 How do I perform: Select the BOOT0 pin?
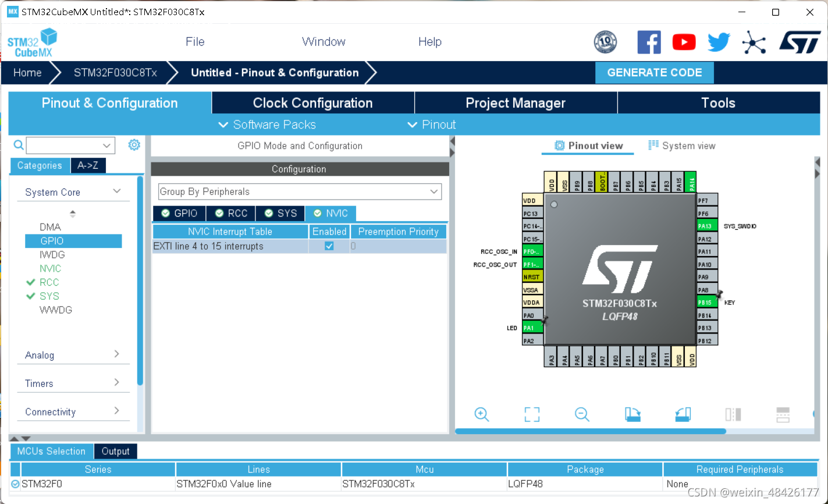(602, 182)
